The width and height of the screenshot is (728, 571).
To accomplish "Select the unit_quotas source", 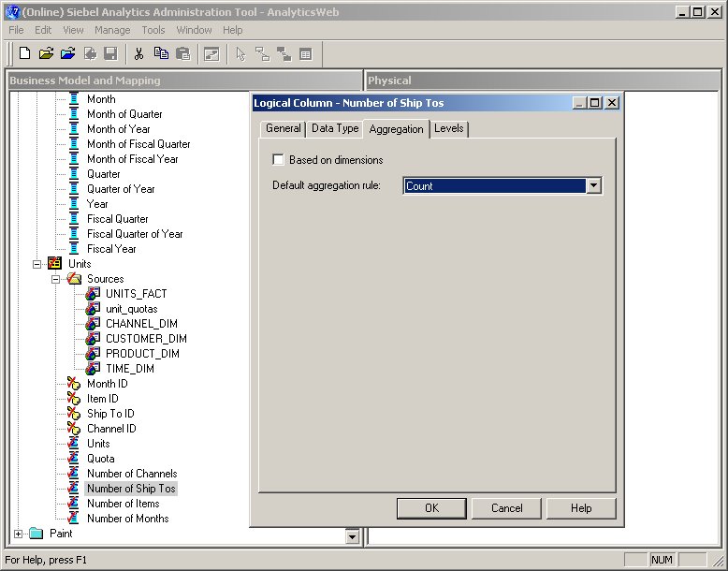I will (131, 309).
